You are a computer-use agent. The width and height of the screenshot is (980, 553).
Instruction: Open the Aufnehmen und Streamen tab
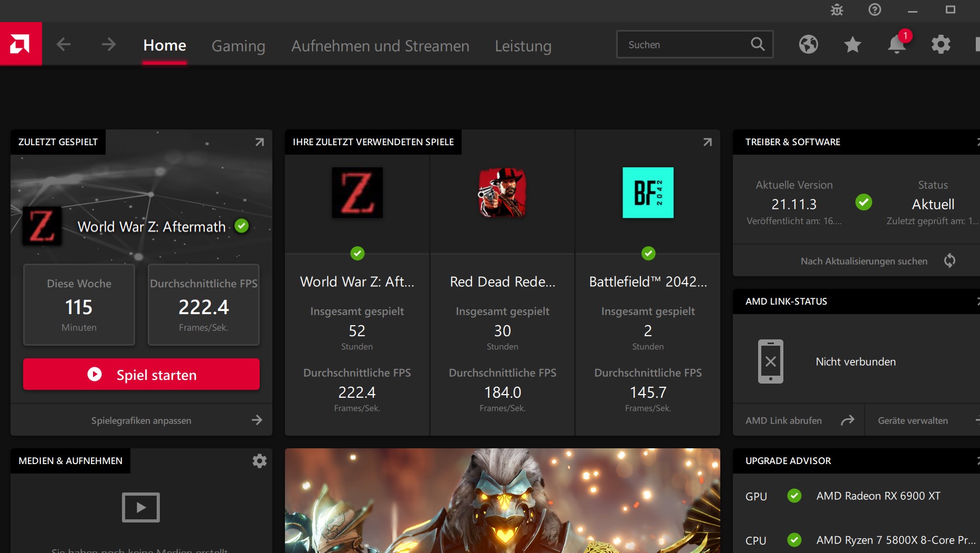click(x=380, y=46)
